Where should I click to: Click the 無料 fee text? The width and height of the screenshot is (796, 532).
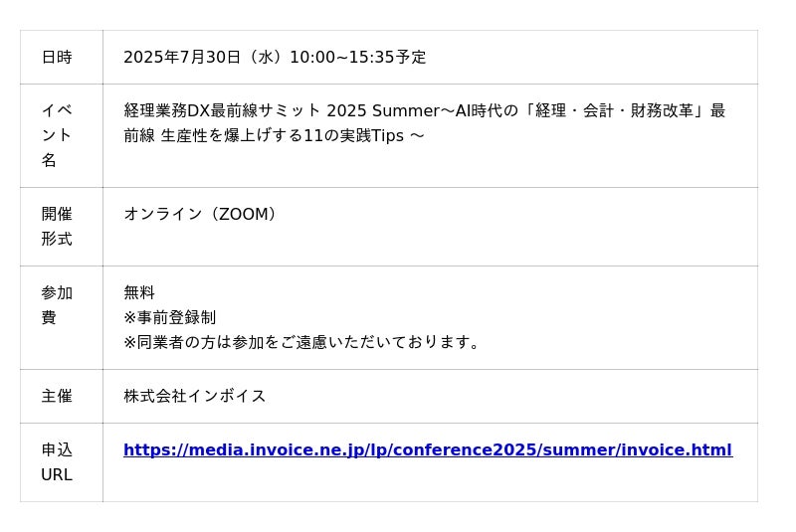point(139,292)
